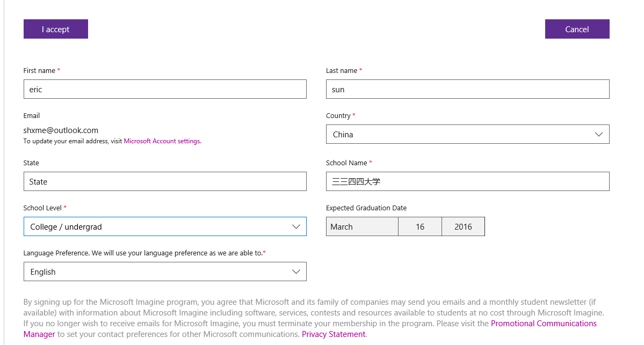Edit the First name field
This screenshot has width=644, height=345.
tap(165, 89)
